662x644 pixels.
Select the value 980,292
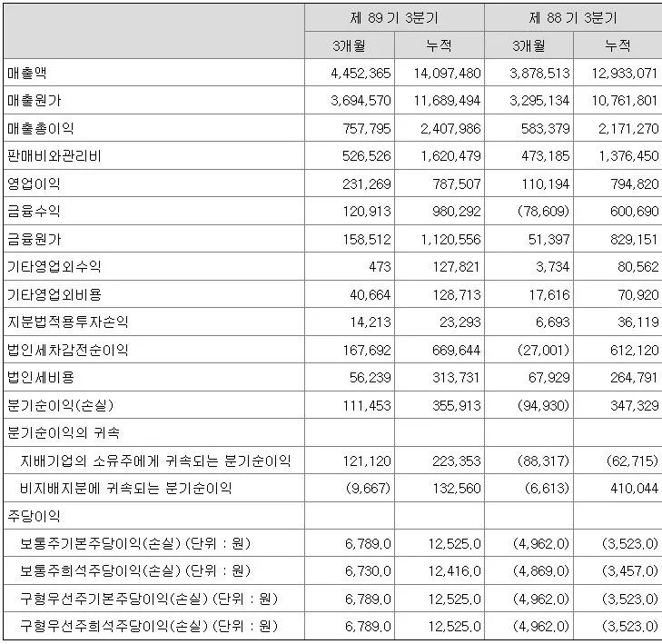457,211
